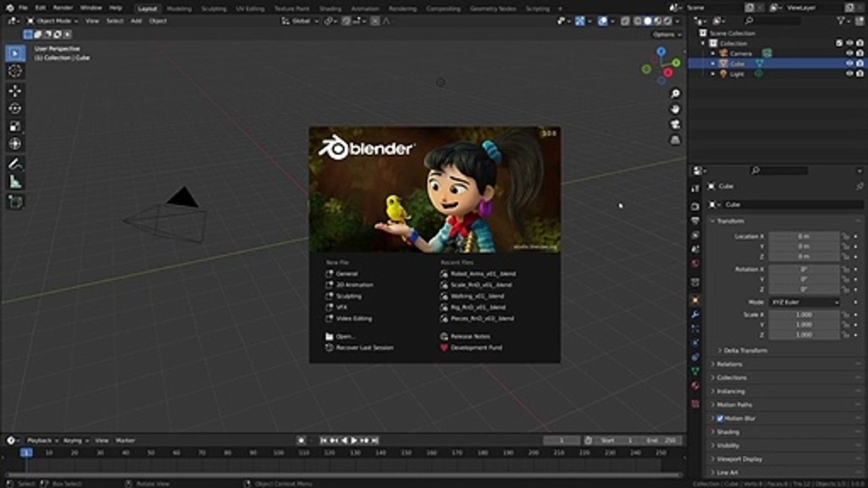
Task: Open the View Layer properties tab
Action: coord(695,235)
